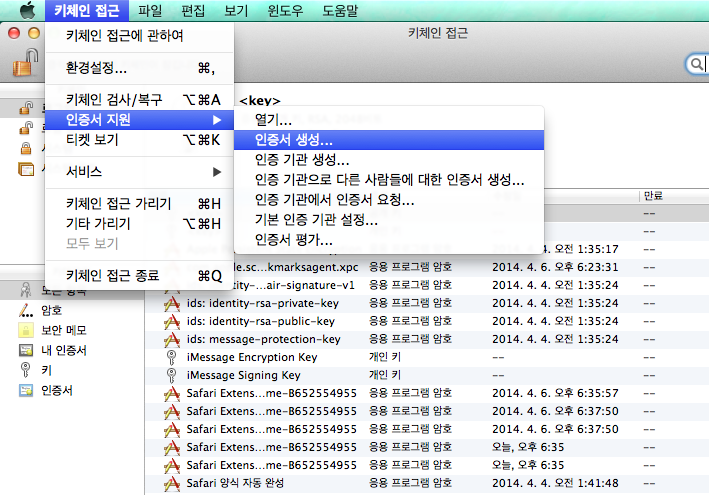
Task: Click the yellow minimize button
Action: (x=34, y=33)
